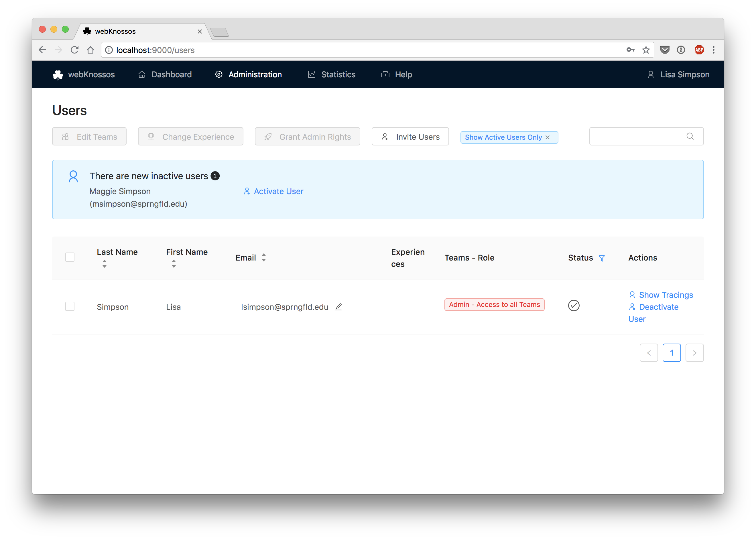This screenshot has width=756, height=540.
Task: Click browser forward arrow
Action: [x=58, y=50]
